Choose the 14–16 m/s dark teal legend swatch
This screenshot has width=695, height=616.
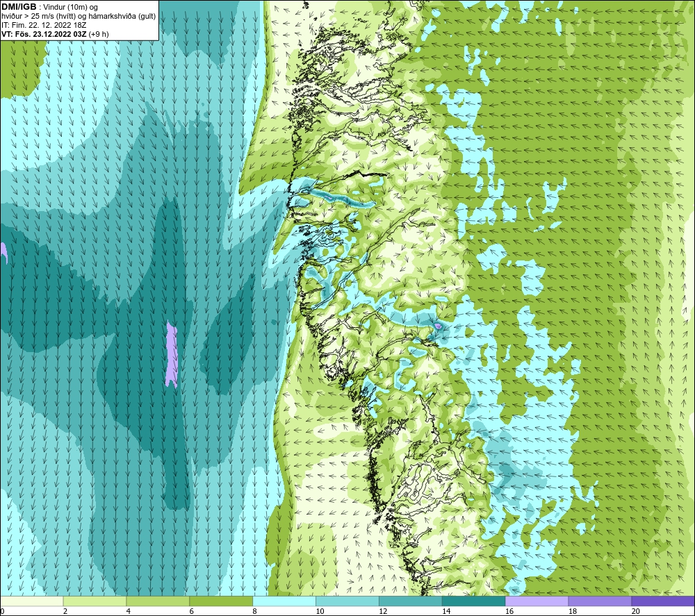tap(474, 601)
